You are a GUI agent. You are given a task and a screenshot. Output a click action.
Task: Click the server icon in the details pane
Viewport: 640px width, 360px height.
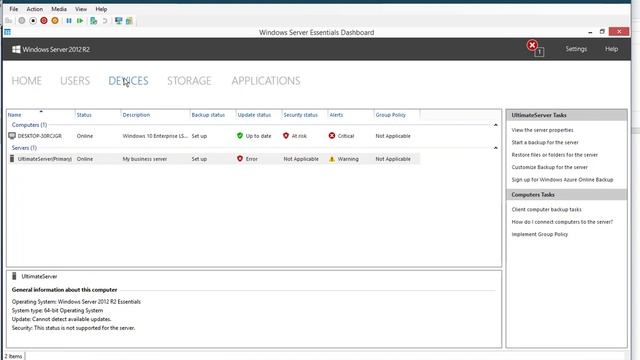(14, 276)
